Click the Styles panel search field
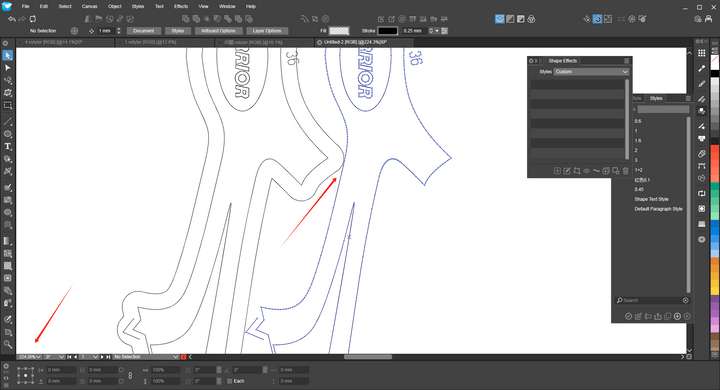This screenshot has width=720, height=390. 652,300
